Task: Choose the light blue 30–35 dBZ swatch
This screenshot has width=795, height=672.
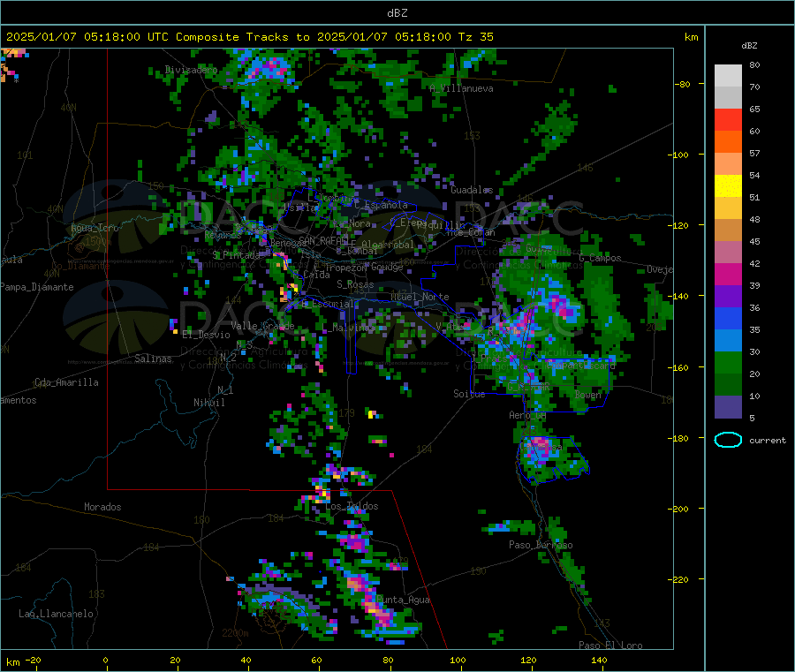Action: 728,341
